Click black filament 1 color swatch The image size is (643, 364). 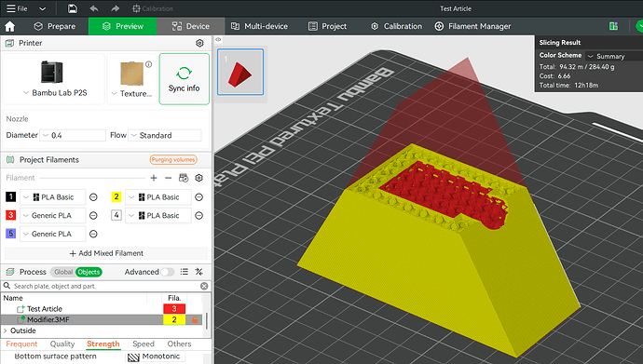(10, 197)
